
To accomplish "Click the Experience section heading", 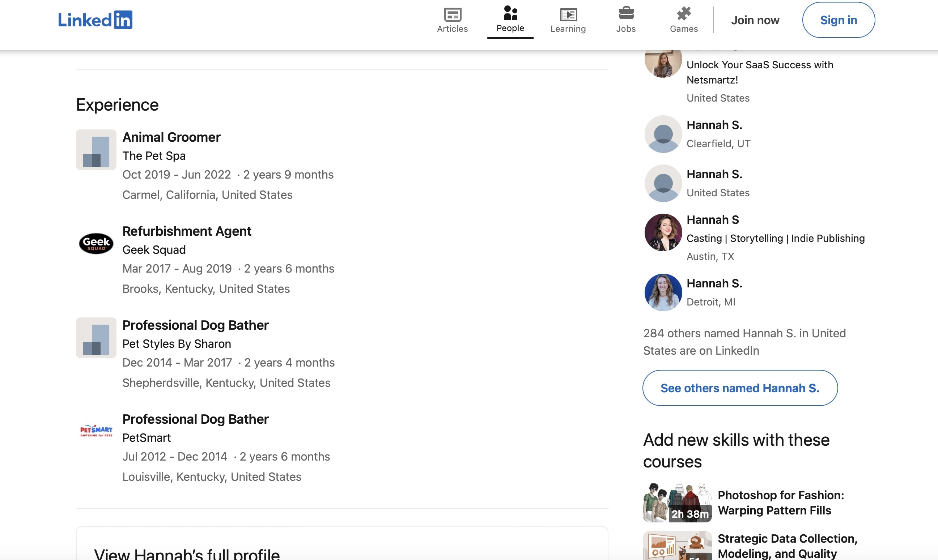I will (x=118, y=105).
